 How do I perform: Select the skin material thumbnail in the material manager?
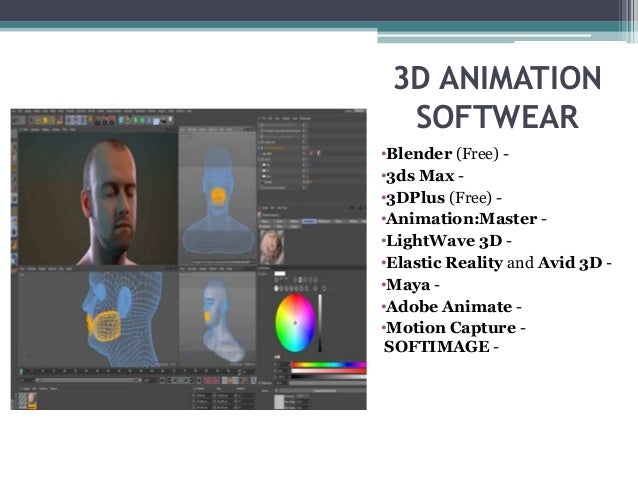click(33, 400)
